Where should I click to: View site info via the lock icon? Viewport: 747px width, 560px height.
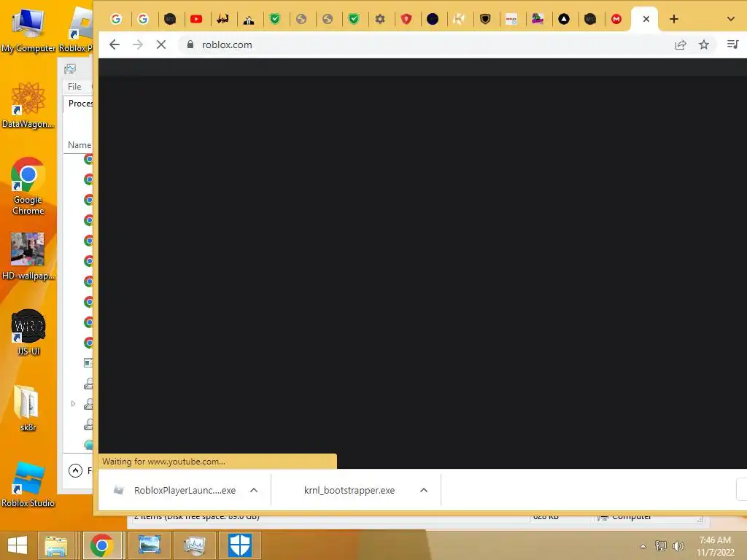(190, 44)
